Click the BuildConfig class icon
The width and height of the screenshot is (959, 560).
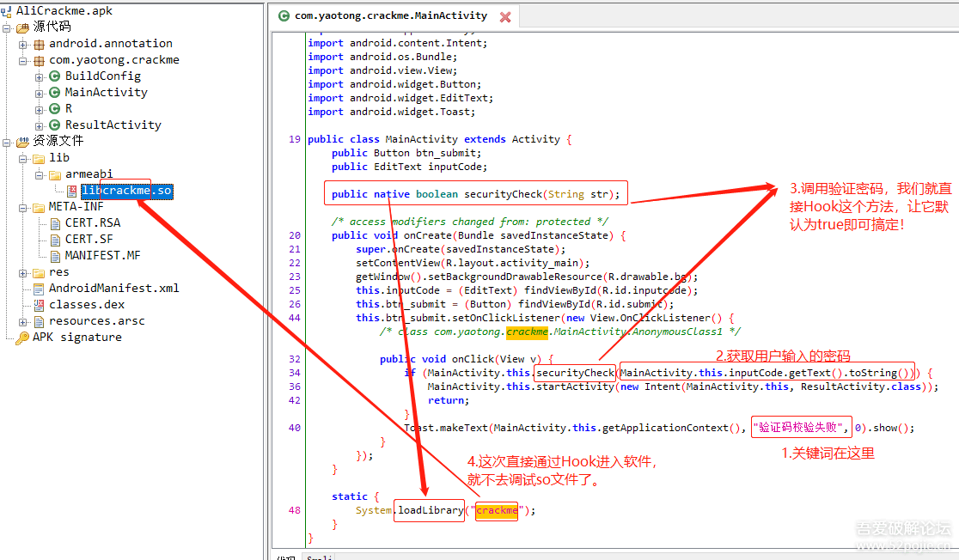tap(54, 76)
